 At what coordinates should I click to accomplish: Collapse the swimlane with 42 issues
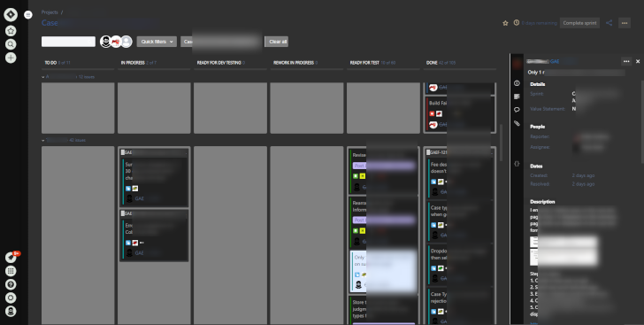(x=43, y=140)
